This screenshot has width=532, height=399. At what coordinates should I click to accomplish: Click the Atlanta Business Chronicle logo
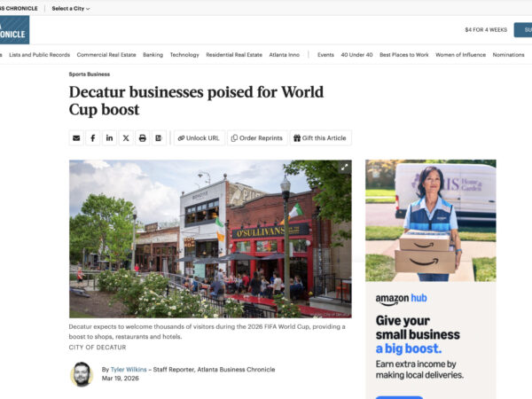[14, 30]
